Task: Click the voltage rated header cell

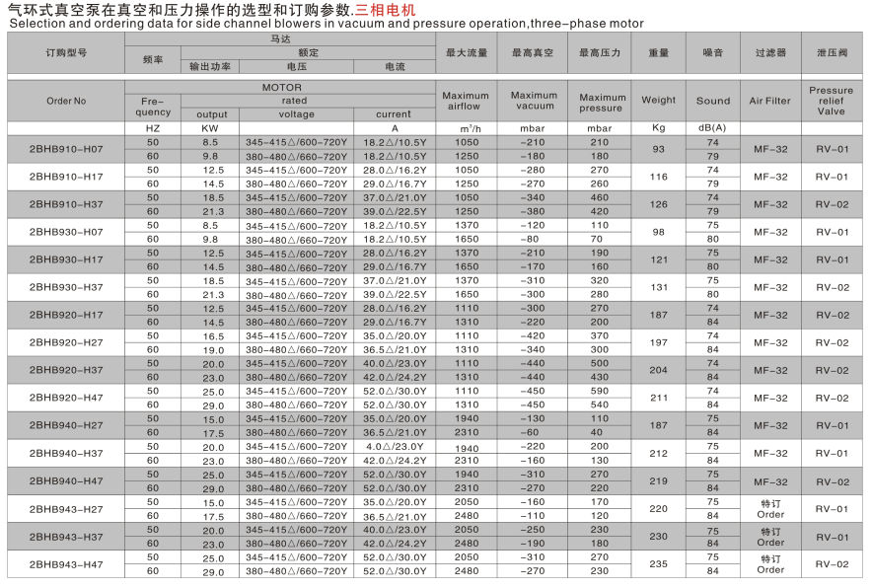Action: pos(298,113)
